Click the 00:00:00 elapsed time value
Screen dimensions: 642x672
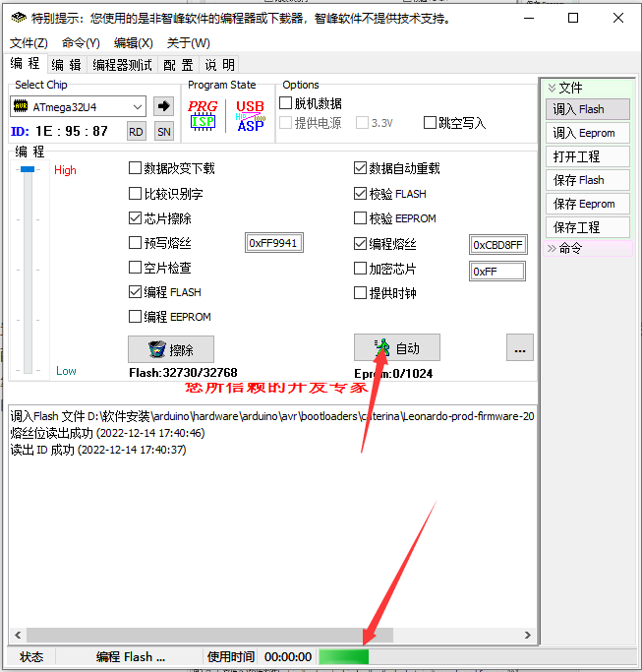click(288, 656)
